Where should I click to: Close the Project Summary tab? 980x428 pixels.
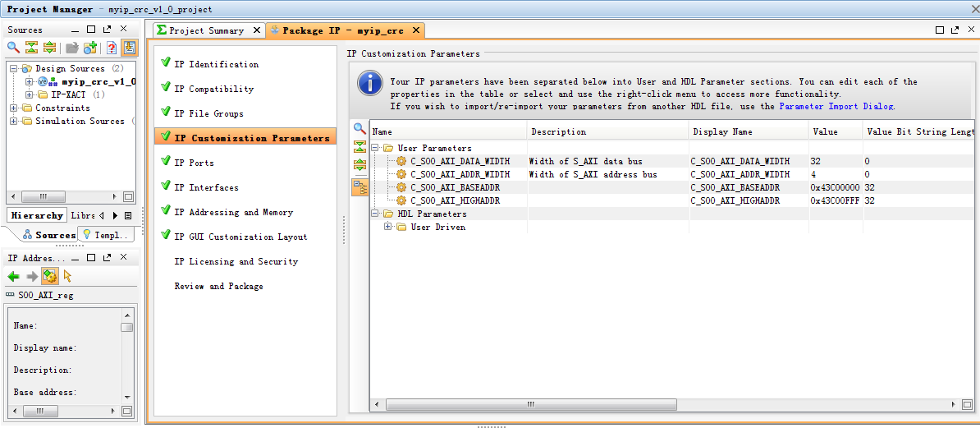point(257,30)
